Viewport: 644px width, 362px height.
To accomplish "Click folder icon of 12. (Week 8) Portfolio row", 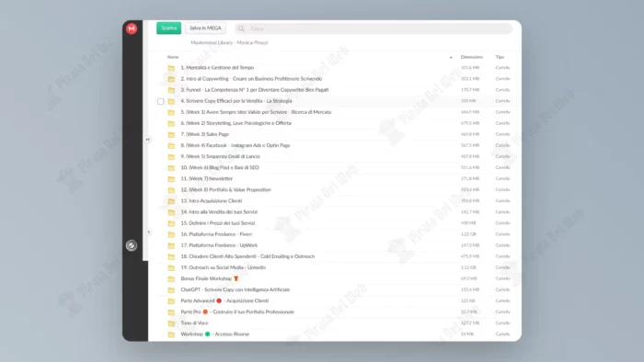I will click(x=171, y=190).
